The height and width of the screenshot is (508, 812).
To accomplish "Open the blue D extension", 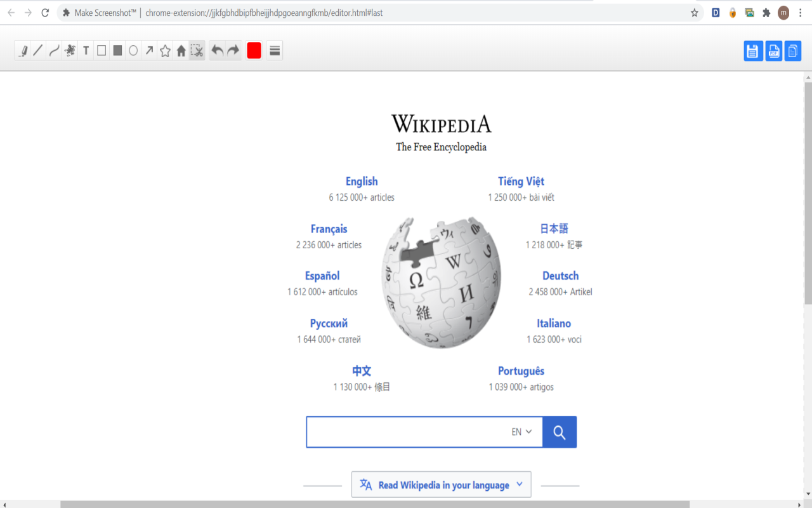I will tap(716, 13).
